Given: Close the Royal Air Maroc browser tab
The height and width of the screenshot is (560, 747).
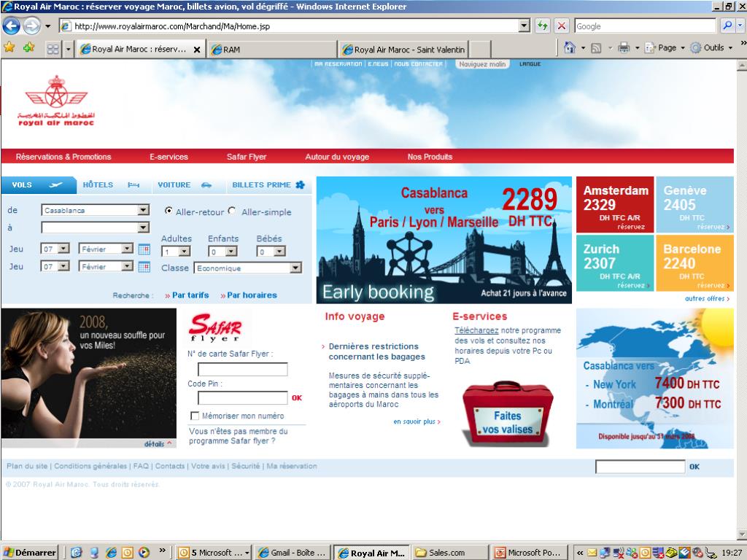Looking at the screenshot, I should coord(197,50).
